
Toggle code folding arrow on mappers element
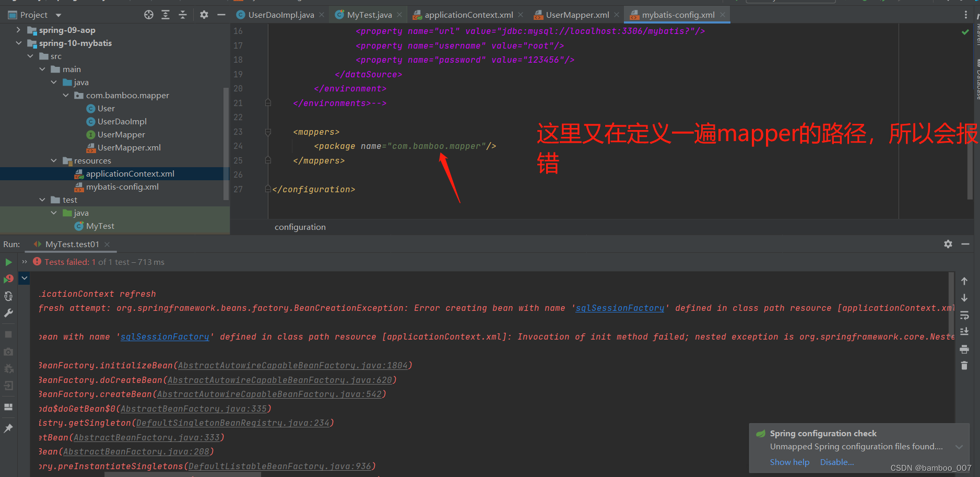(x=268, y=132)
